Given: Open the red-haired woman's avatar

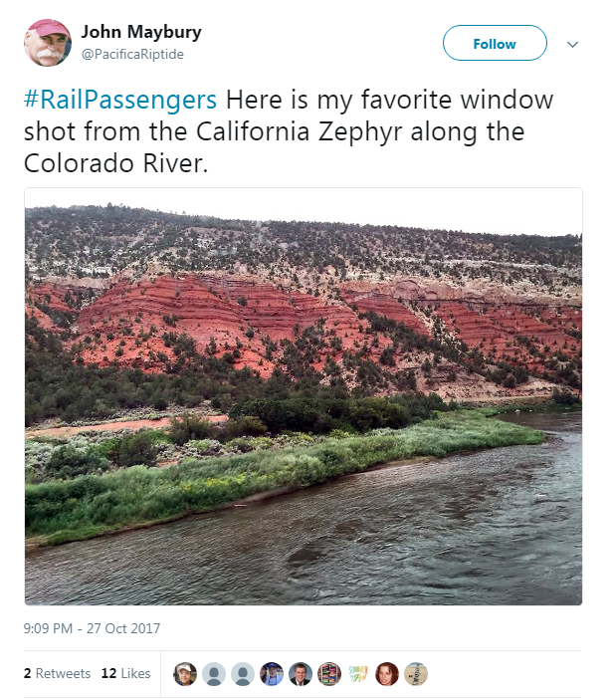Looking at the screenshot, I should click(387, 674).
